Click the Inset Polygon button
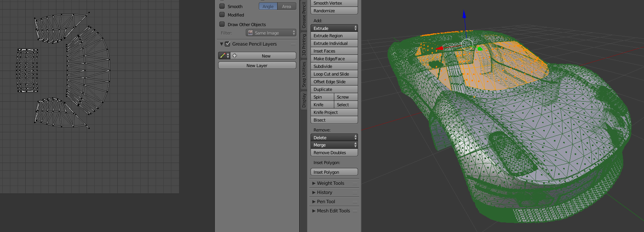 (334, 172)
